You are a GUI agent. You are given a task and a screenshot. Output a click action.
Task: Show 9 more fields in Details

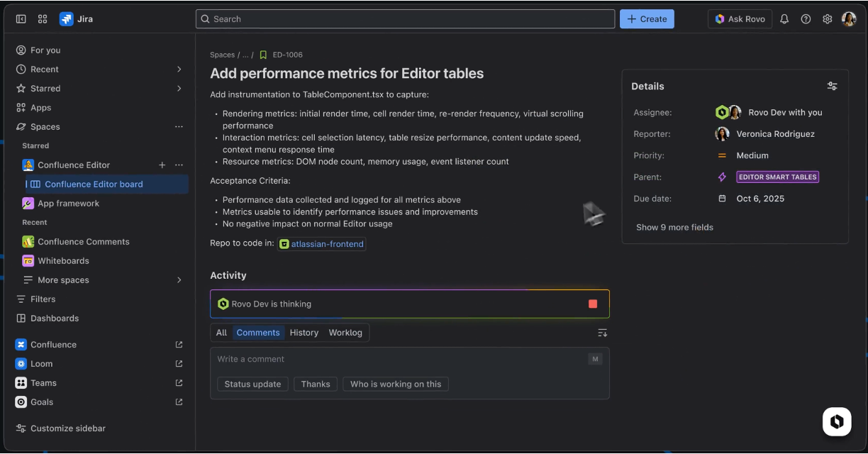674,228
